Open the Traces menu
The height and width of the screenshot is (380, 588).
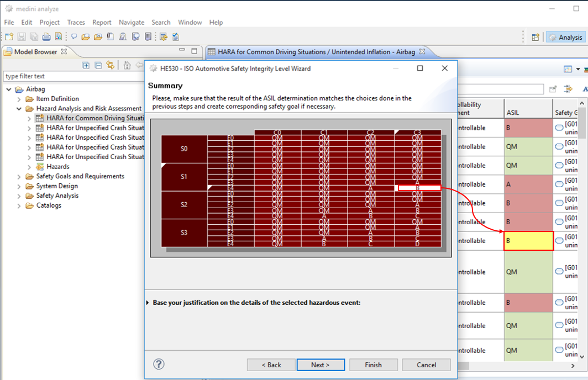76,22
